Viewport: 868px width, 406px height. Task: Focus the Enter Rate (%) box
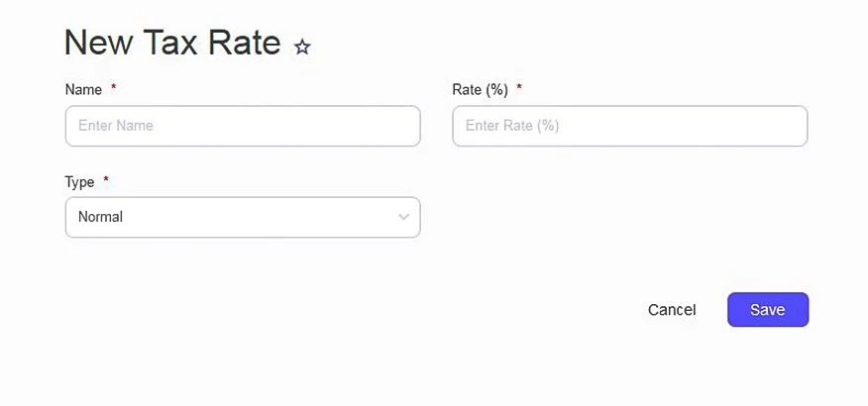tap(629, 126)
